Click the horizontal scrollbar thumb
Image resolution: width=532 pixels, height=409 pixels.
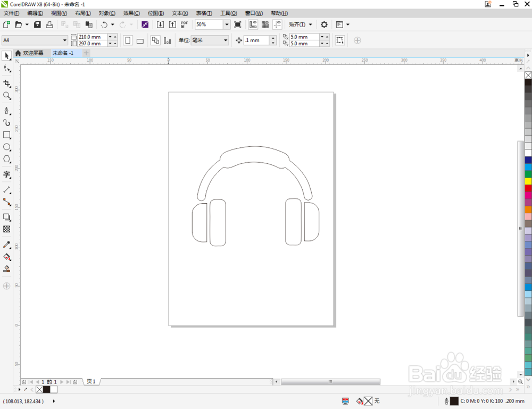(330, 382)
